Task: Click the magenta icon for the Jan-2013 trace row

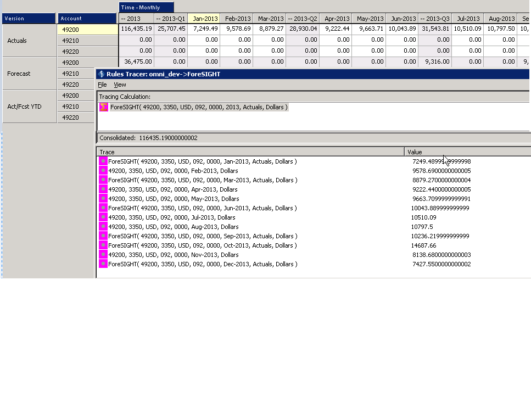Action: click(x=103, y=161)
